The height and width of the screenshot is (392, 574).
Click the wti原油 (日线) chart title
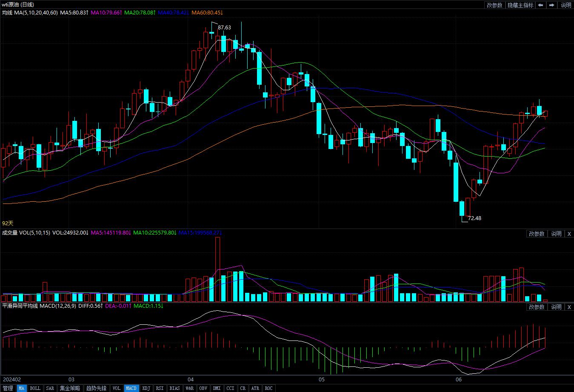(18, 5)
